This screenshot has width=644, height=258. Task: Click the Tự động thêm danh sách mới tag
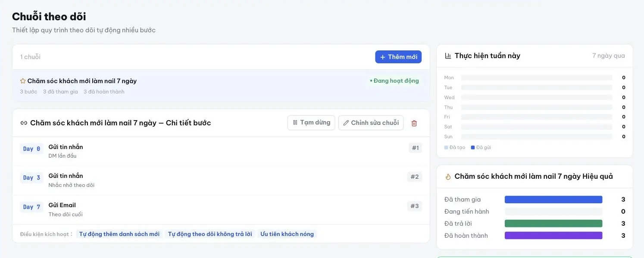(119, 234)
